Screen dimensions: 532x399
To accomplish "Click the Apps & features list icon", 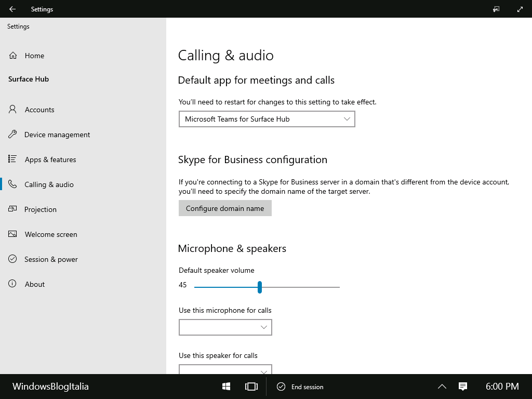I will click(x=12, y=159).
